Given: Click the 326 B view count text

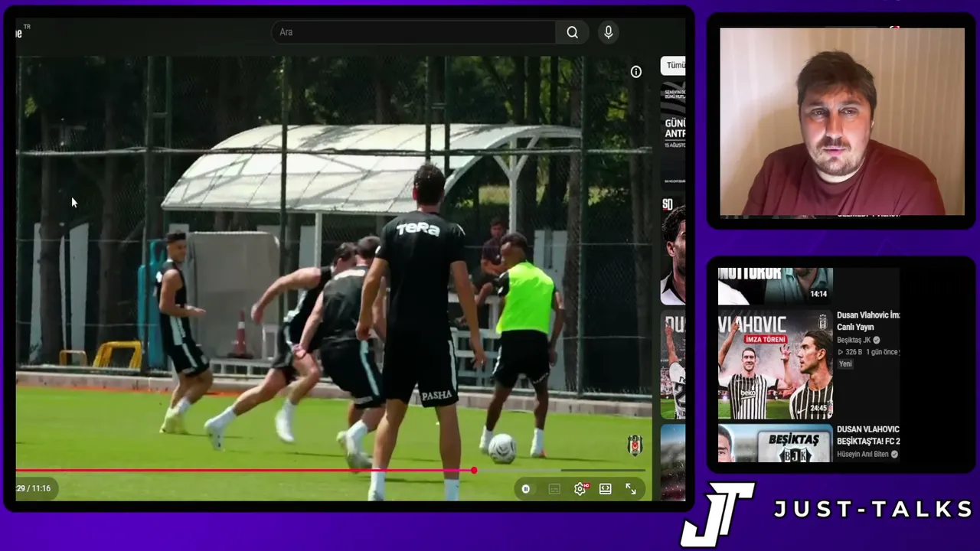Looking at the screenshot, I should (x=854, y=352).
